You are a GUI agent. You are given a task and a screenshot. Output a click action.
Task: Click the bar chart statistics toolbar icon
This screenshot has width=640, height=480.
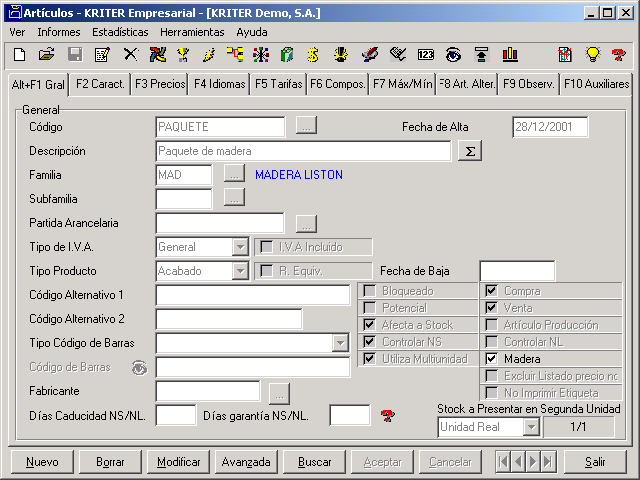(510, 54)
